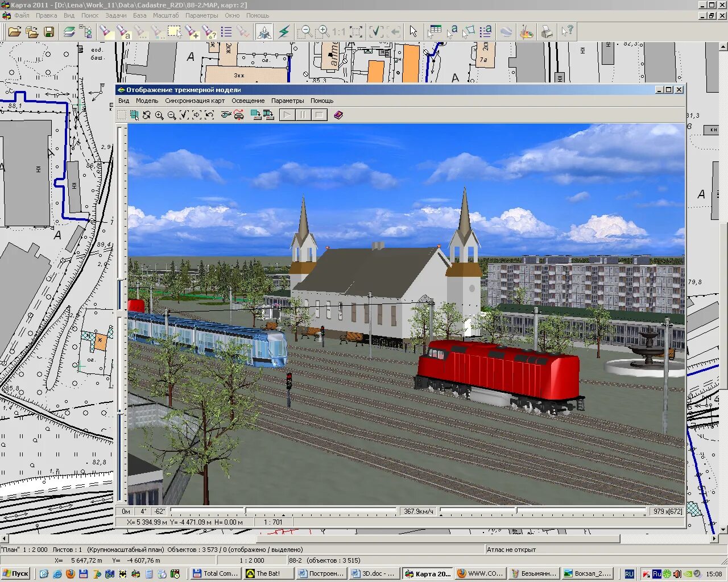Click the teal area select tool in 3D toolbar
This screenshot has width=728, height=582.
134,115
